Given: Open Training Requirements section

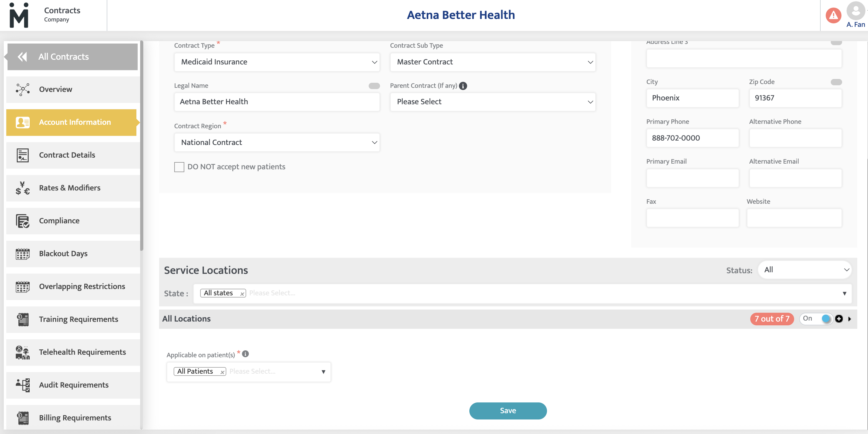Looking at the screenshot, I should click(x=73, y=319).
